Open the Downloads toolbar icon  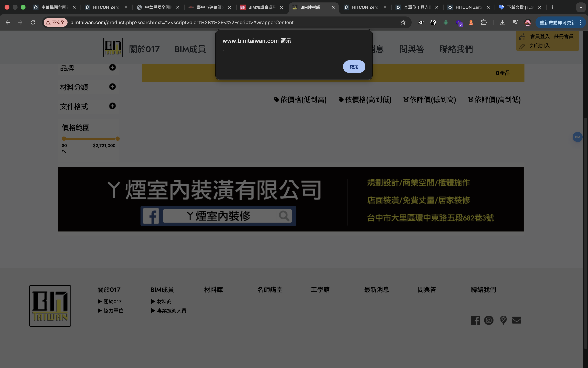pos(502,22)
